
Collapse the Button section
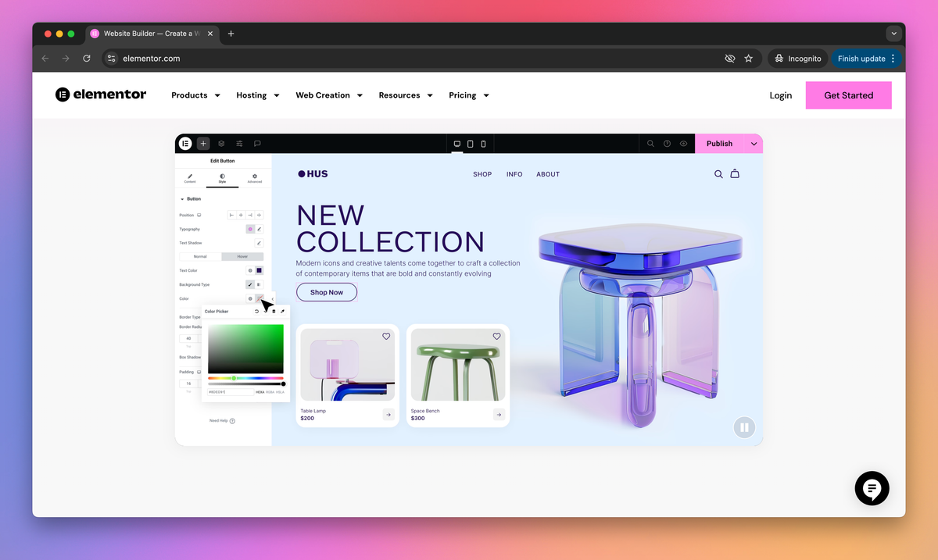tap(191, 199)
